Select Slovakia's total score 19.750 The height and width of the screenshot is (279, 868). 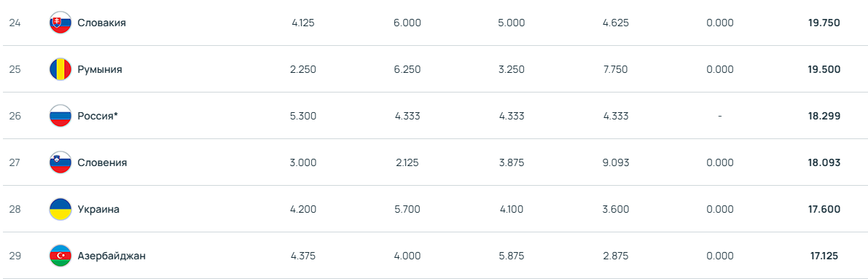(824, 23)
